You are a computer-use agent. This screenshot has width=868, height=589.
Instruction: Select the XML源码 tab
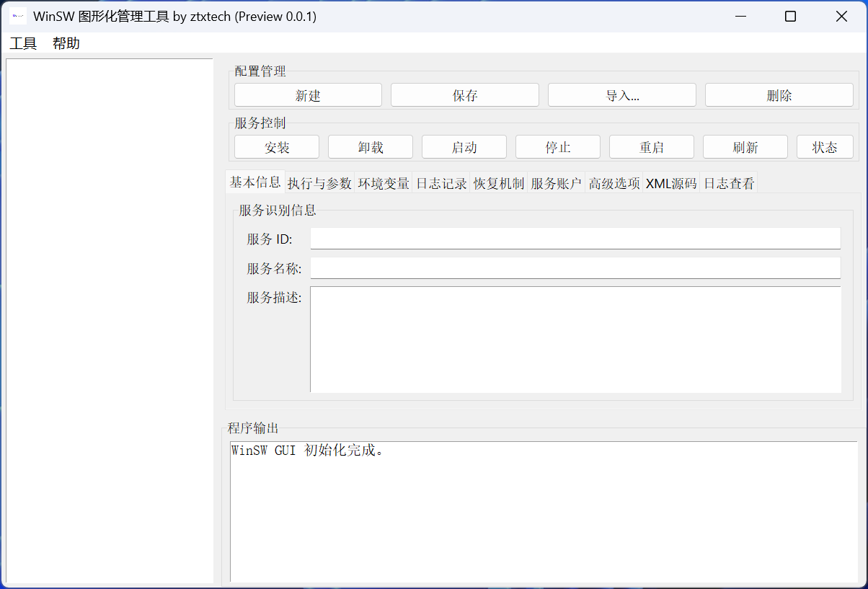(x=671, y=183)
